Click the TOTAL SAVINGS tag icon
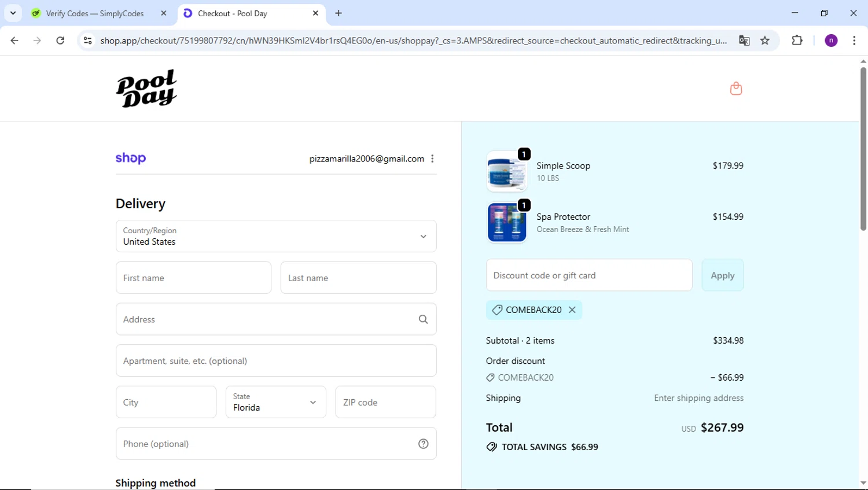The width and height of the screenshot is (868, 490). click(x=492, y=447)
